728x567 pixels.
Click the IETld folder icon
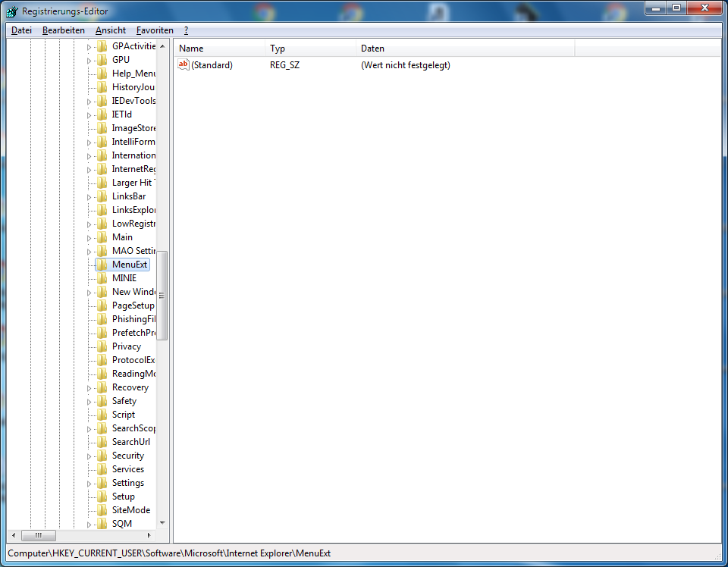(102, 114)
